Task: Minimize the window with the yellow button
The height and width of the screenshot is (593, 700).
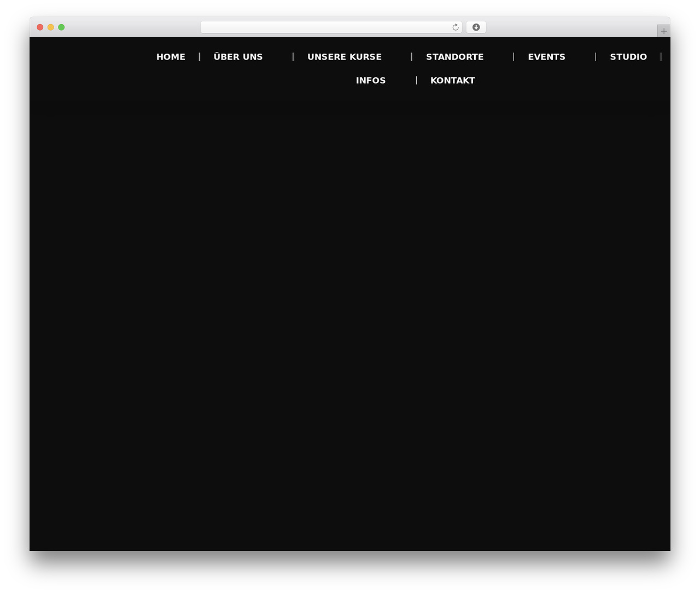Action: [51, 27]
